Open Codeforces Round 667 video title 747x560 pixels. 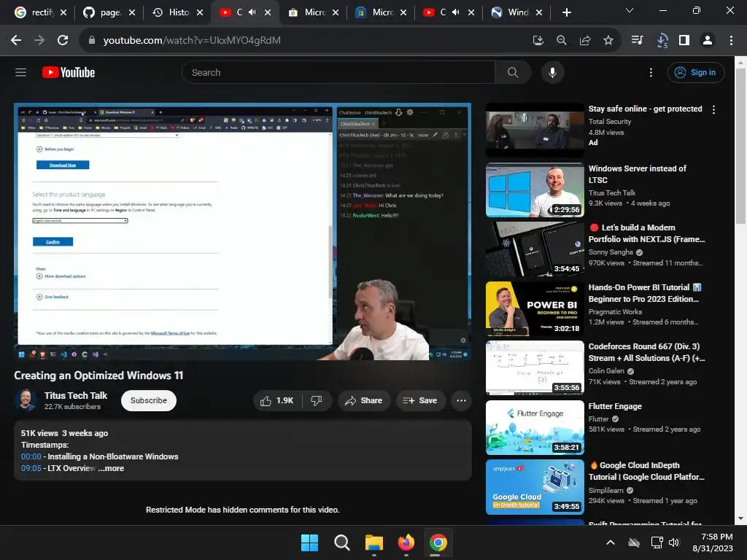pos(646,352)
